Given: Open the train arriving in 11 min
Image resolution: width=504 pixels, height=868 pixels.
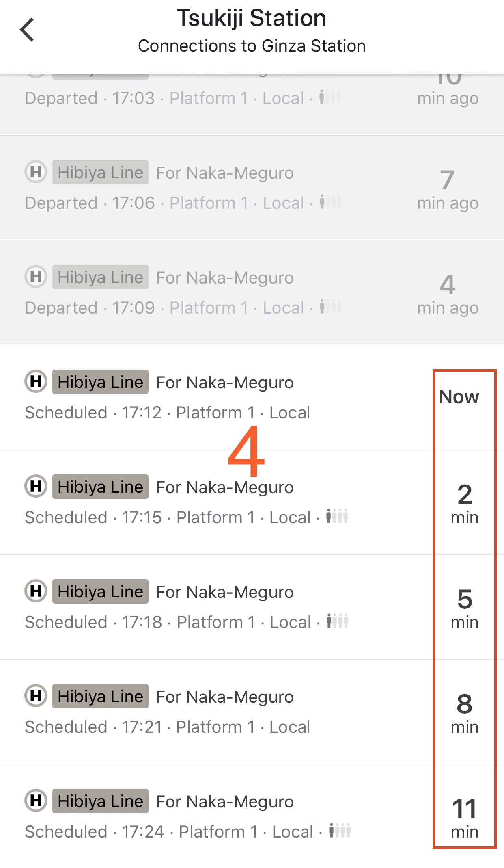Looking at the screenshot, I should [x=252, y=816].
